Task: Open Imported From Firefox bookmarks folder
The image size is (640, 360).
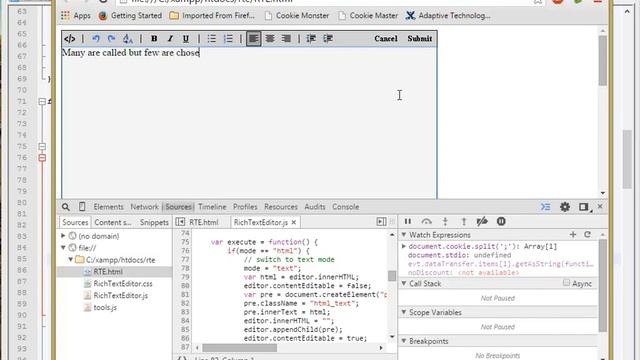Action: (x=212, y=16)
